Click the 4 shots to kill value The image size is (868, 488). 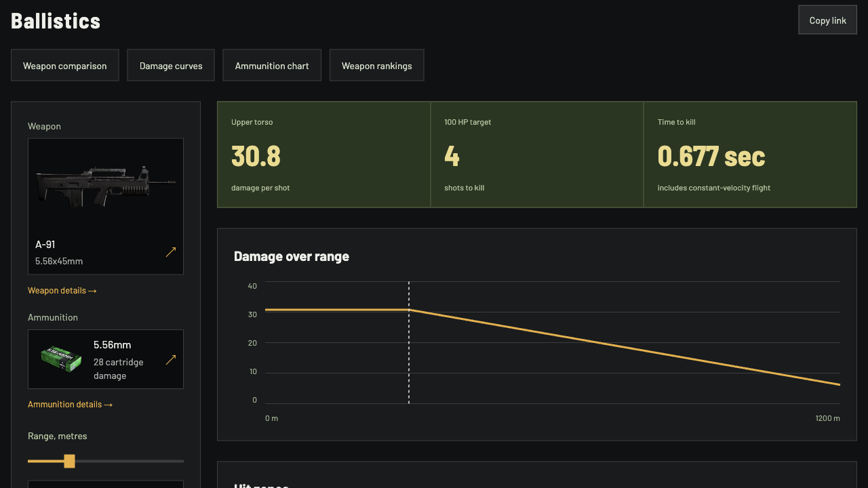[x=452, y=157]
